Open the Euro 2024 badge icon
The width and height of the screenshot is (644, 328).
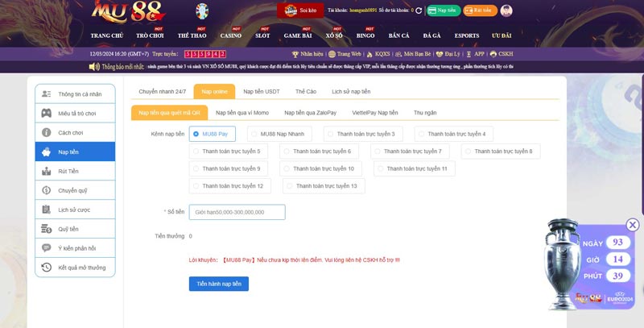202,11
